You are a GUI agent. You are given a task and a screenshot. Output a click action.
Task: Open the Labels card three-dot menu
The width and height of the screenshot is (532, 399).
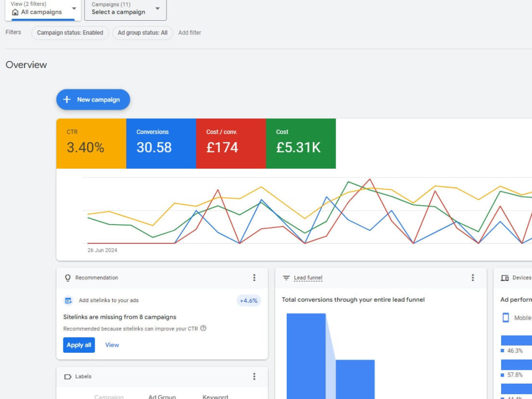pyautogui.click(x=254, y=377)
